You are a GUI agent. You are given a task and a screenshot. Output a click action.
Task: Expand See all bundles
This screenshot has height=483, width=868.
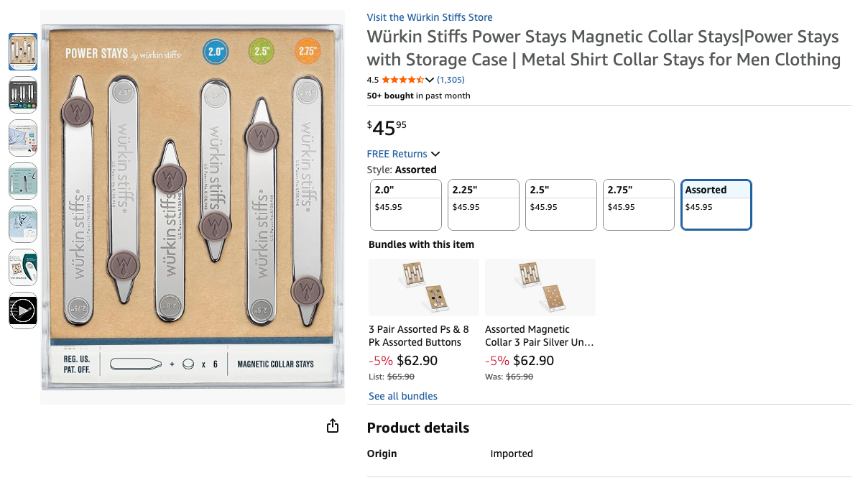point(402,396)
